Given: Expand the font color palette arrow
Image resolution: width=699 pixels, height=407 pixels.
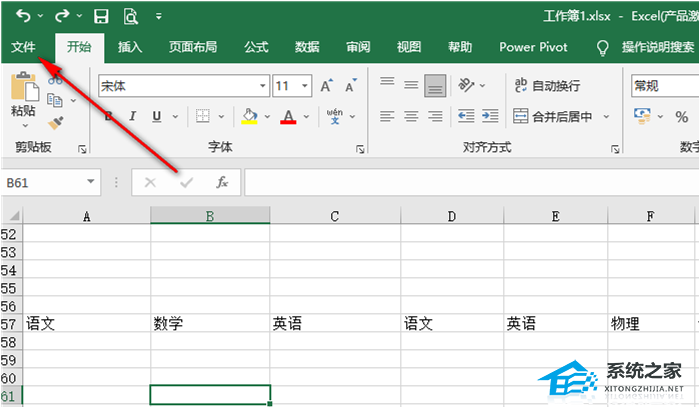Looking at the screenshot, I should point(306,117).
